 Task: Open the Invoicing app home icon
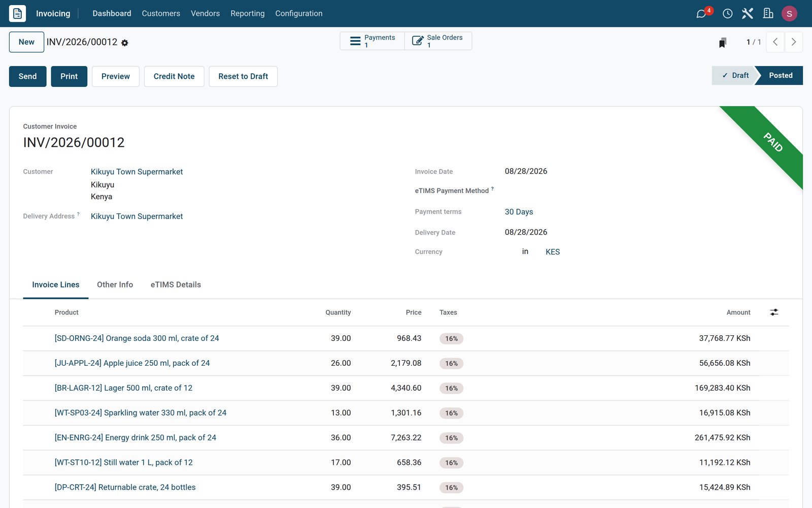17,13
